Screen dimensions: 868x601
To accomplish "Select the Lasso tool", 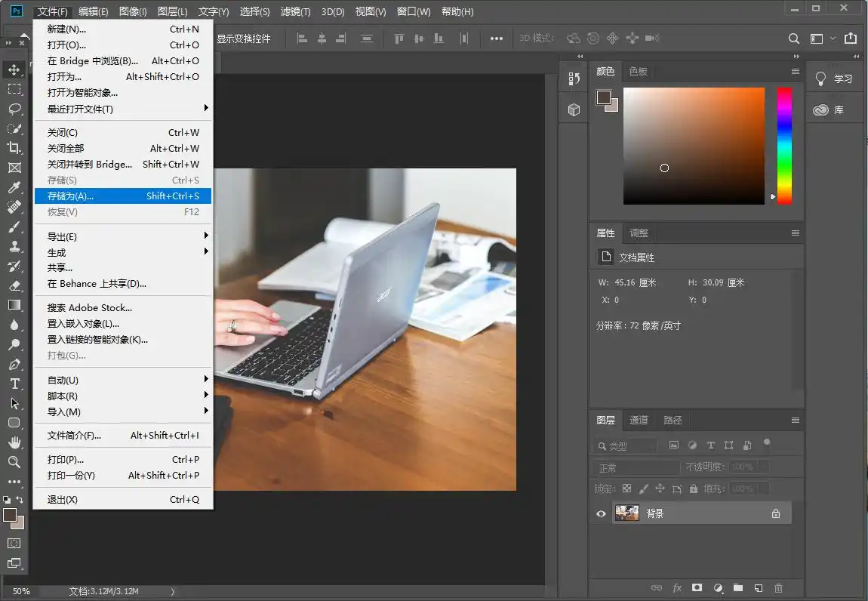I will [x=14, y=109].
